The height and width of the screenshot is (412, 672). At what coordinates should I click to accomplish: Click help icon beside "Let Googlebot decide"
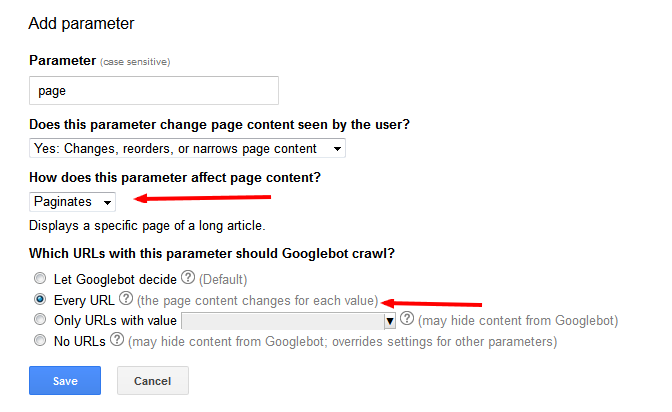[188, 278]
